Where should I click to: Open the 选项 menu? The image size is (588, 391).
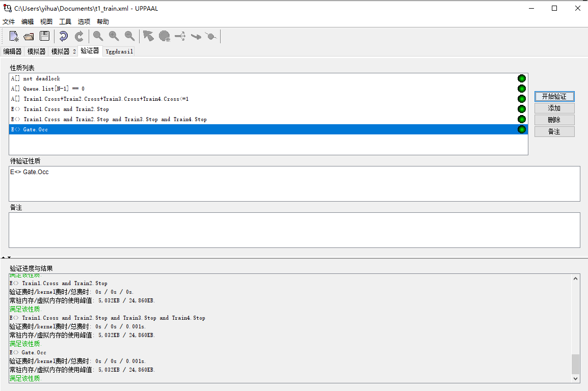(84, 22)
